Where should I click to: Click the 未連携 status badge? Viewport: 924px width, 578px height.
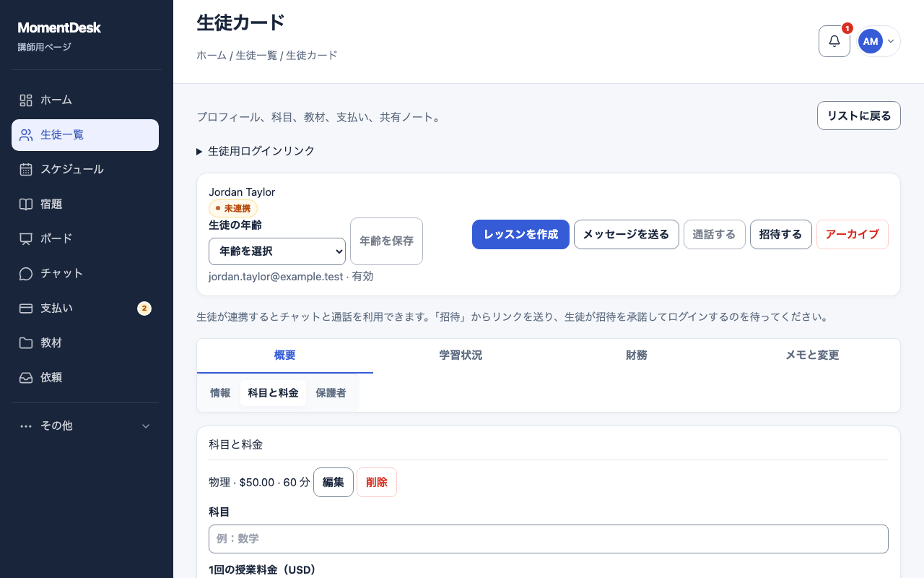click(x=233, y=208)
